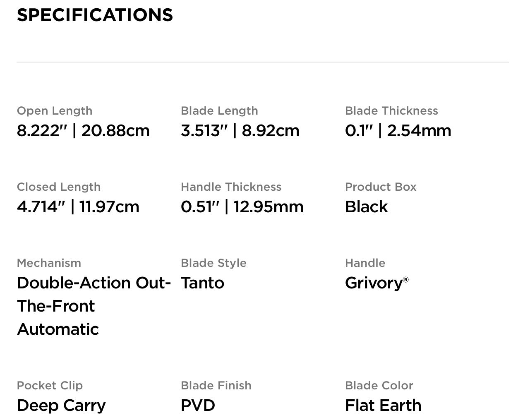
Task: Click the Tanto blade style value
Action: (202, 283)
